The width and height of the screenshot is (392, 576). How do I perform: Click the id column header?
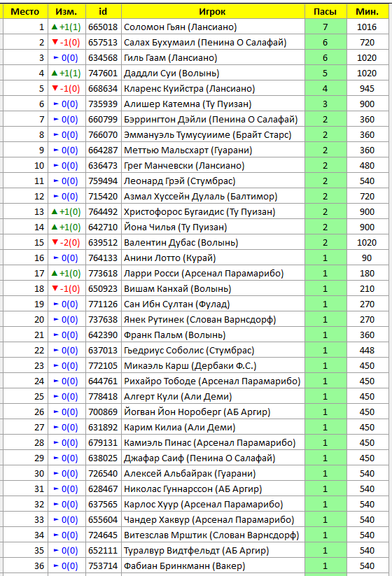(103, 12)
